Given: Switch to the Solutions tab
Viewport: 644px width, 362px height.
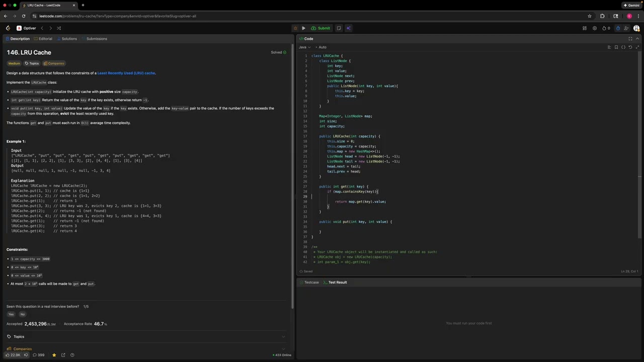Looking at the screenshot, I should pyautogui.click(x=66, y=39).
